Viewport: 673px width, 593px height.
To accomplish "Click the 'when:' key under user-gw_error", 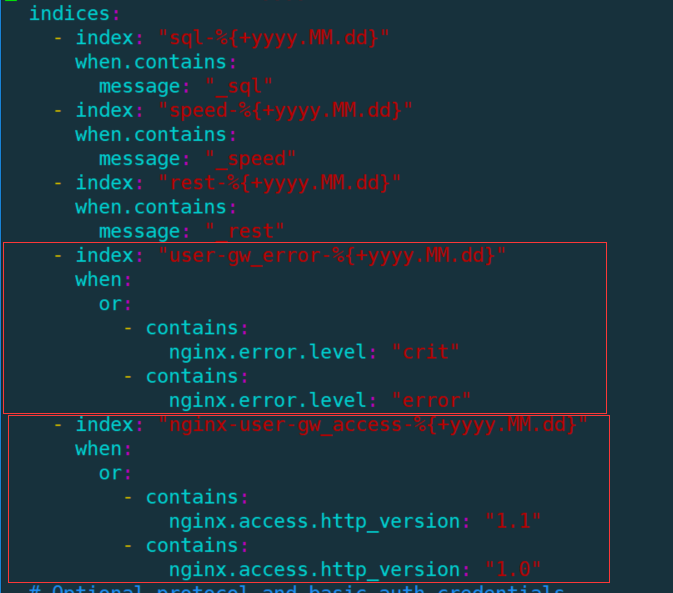I will tap(103, 280).
